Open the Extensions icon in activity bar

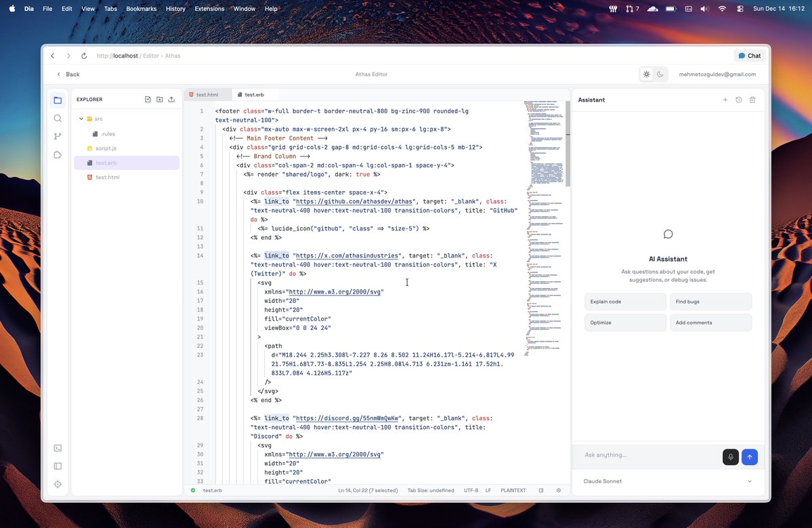tap(58, 155)
